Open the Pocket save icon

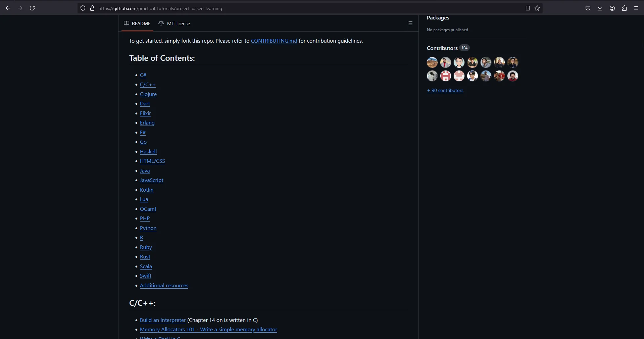click(588, 8)
